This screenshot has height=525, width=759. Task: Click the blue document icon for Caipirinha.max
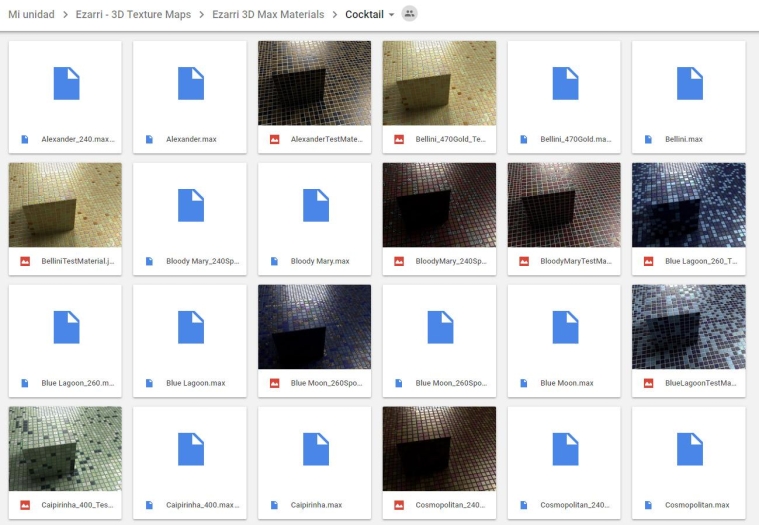tap(315, 449)
